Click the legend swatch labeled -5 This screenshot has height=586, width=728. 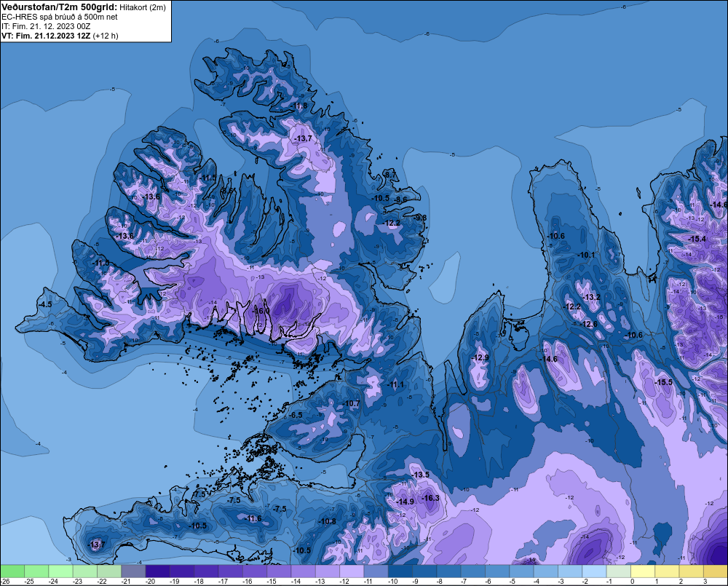coord(521,571)
